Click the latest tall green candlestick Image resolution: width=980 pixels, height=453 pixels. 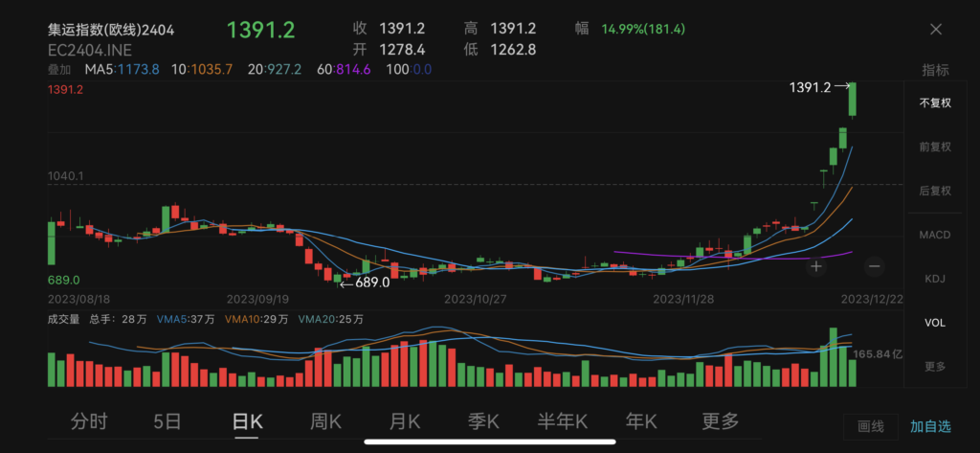point(853,99)
